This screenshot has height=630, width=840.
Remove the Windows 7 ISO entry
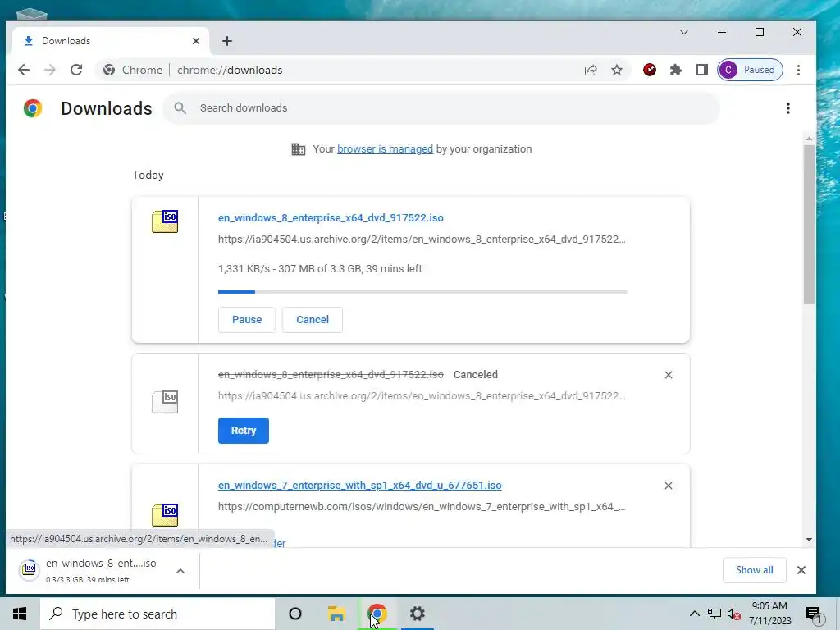(x=668, y=486)
